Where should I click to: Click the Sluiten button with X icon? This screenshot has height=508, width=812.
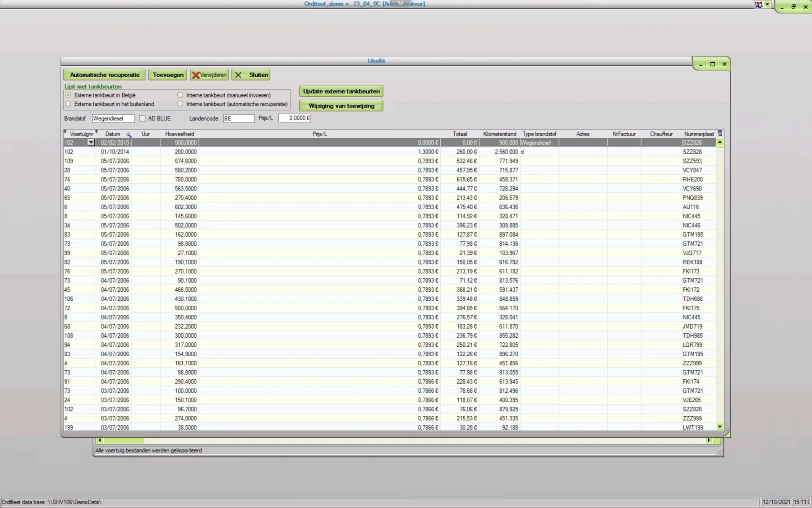pos(251,75)
